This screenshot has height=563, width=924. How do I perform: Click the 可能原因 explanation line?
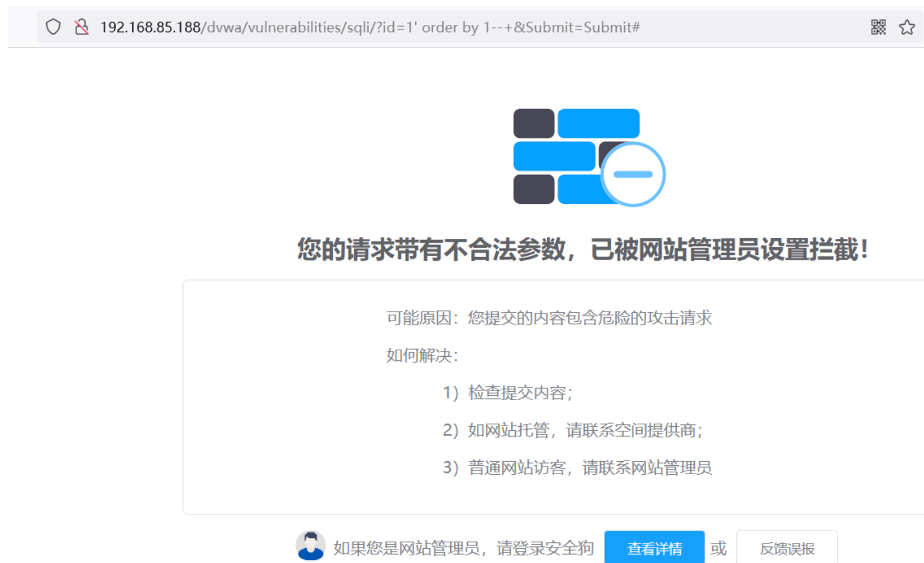(x=549, y=318)
